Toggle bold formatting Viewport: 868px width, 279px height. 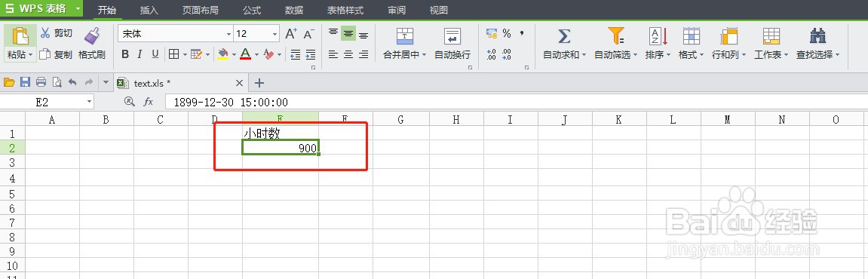pyautogui.click(x=125, y=54)
